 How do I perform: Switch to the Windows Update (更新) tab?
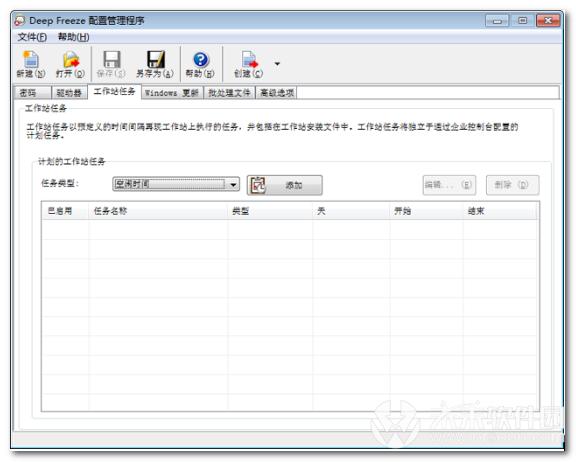click(x=172, y=93)
